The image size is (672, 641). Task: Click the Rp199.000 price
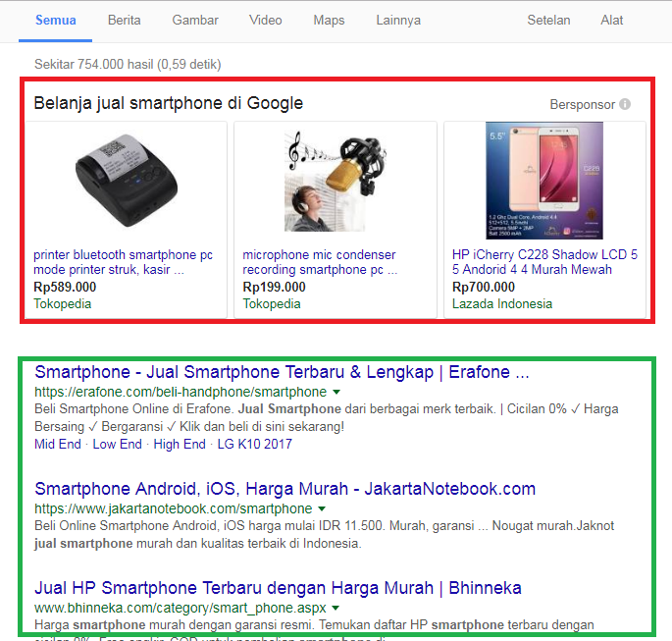(275, 287)
